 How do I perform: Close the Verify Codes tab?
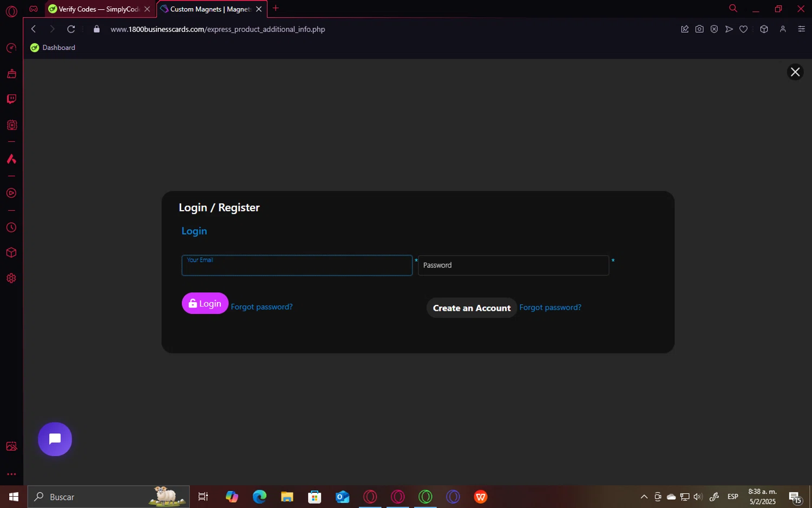[x=147, y=9]
